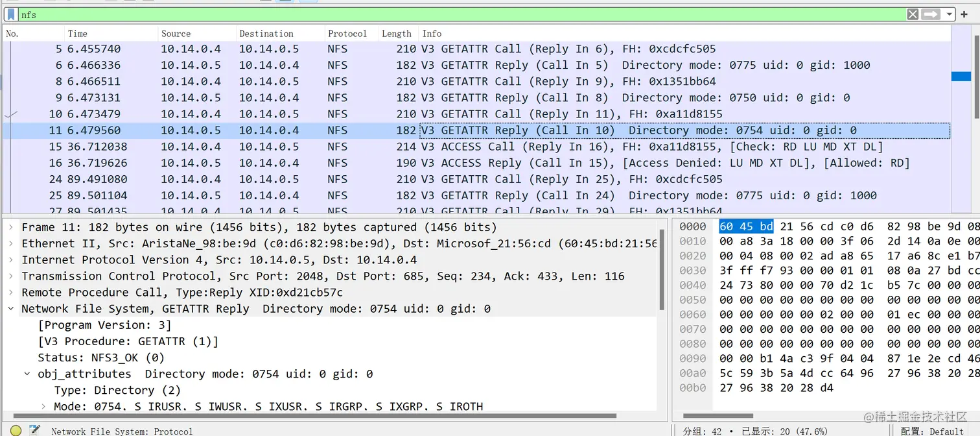Sort packets by the Protocol column header
The image size is (980, 436).
coord(352,34)
